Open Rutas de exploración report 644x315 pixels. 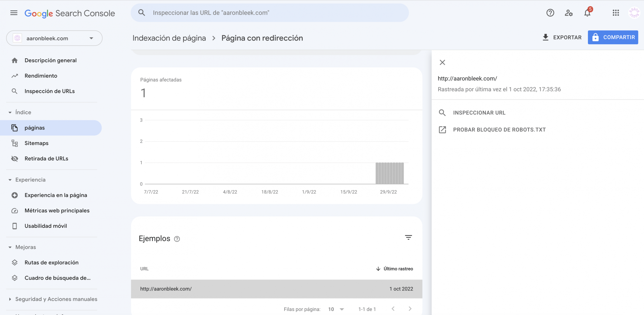click(51, 262)
